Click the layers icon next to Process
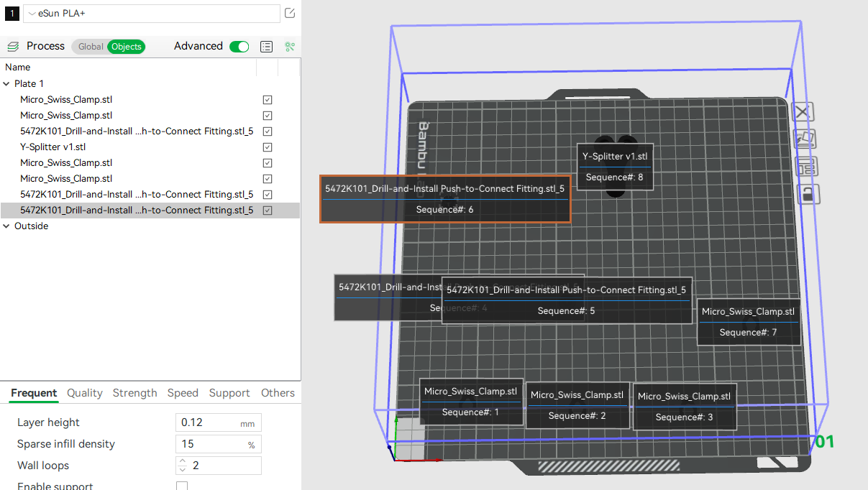Image resolution: width=868 pixels, height=490 pixels. pos(12,45)
